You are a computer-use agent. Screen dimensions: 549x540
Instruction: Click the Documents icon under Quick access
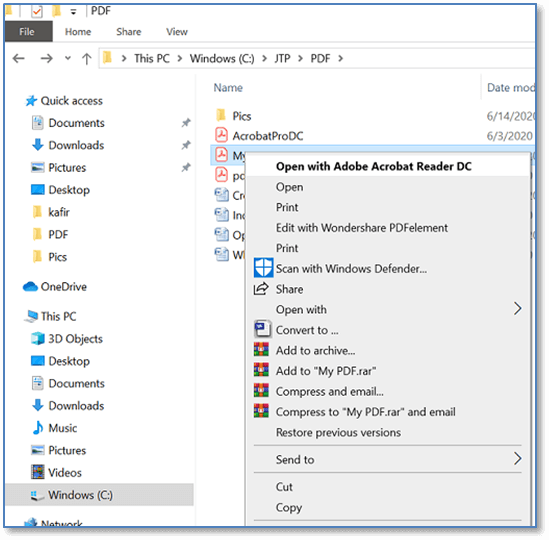click(37, 123)
